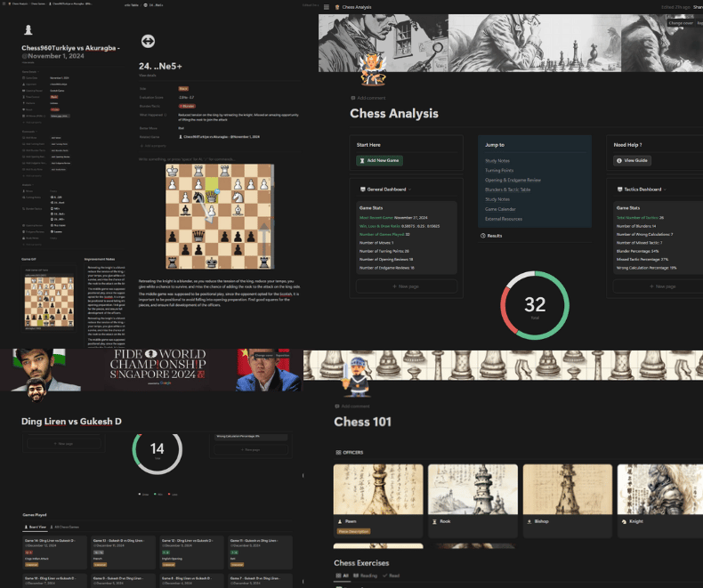Open the Game 11 Gukesh vs Ding Liren card
This screenshot has height=588, width=703.
pyautogui.click(x=261, y=552)
